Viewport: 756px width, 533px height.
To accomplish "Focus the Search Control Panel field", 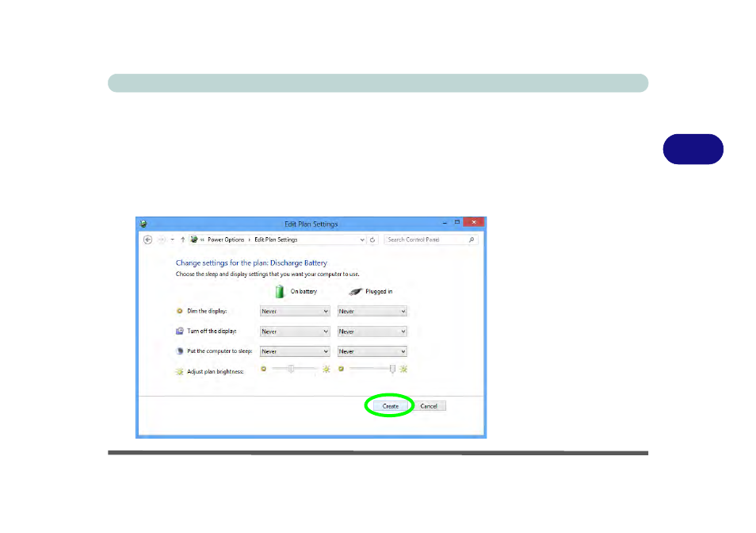I will (x=430, y=240).
